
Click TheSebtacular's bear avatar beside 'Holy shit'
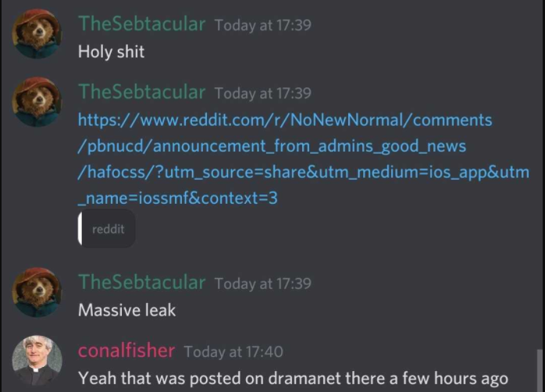(37, 34)
